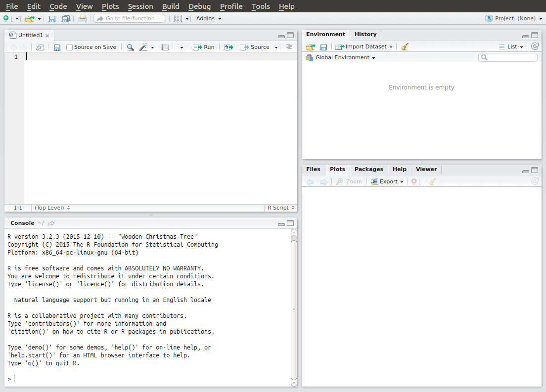Open the Session menu

click(140, 6)
